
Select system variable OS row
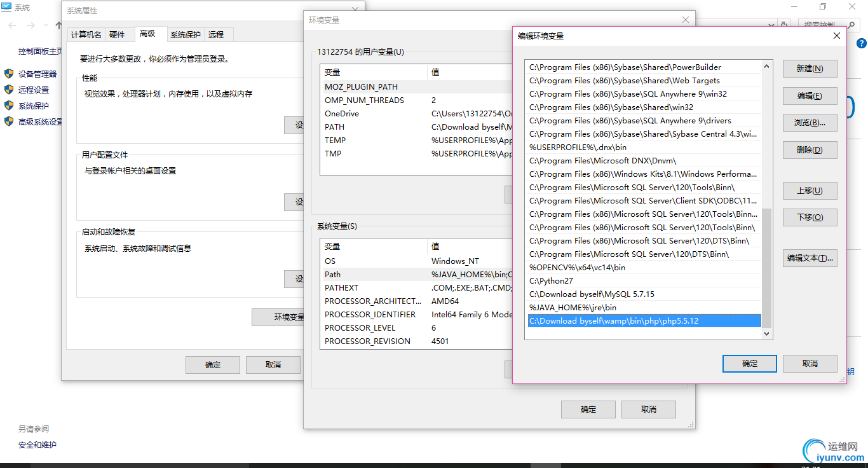(417, 261)
